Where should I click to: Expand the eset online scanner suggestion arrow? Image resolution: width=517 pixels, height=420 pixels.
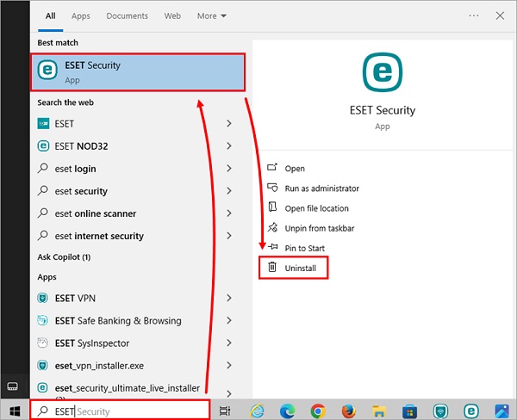click(229, 213)
